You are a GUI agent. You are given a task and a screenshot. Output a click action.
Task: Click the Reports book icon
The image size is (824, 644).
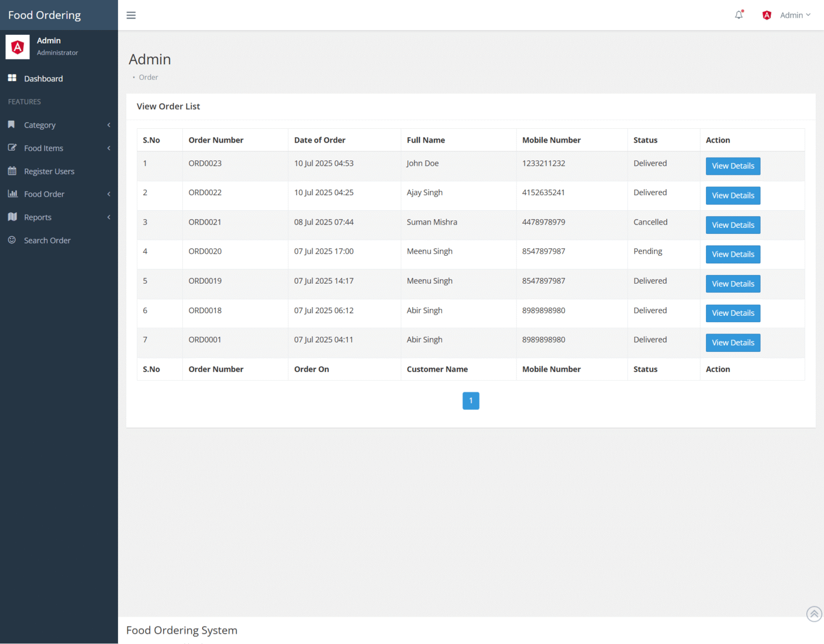click(12, 217)
